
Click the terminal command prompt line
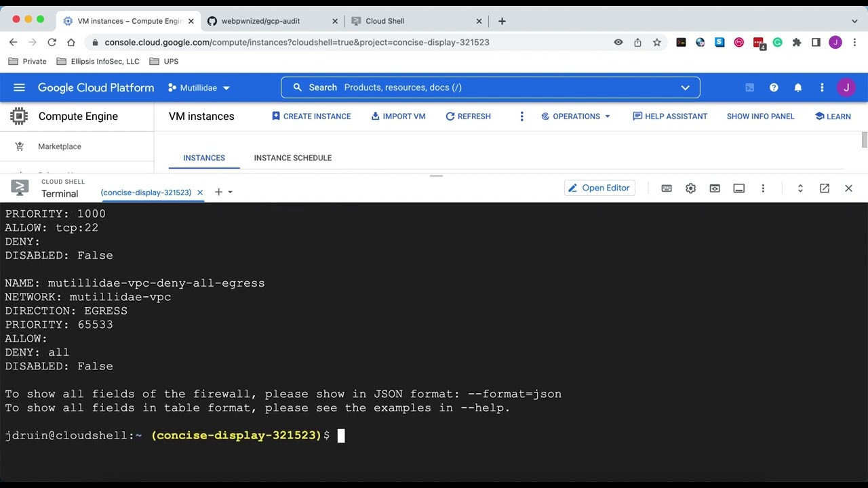coord(174,436)
